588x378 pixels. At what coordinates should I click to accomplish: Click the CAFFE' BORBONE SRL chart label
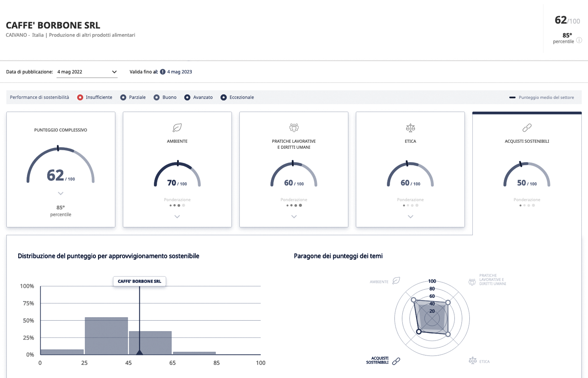pyautogui.click(x=139, y=281)
